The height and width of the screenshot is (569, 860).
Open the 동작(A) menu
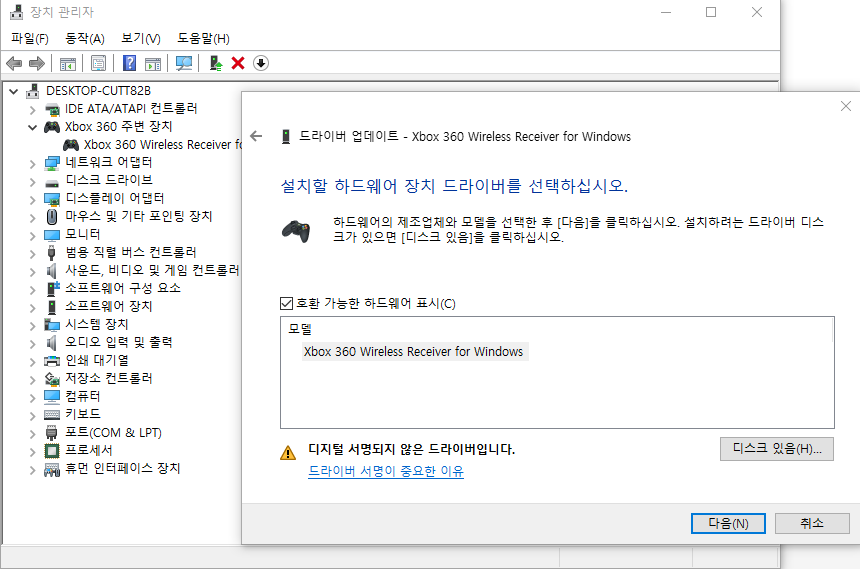coord(84,38)
